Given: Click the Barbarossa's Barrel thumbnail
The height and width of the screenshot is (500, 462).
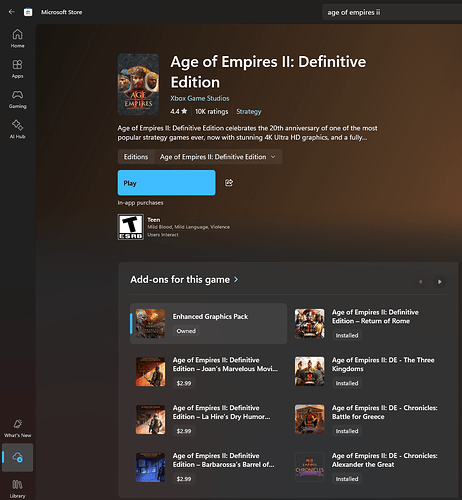Looking at the screenshot, I should tap(150, 467).
